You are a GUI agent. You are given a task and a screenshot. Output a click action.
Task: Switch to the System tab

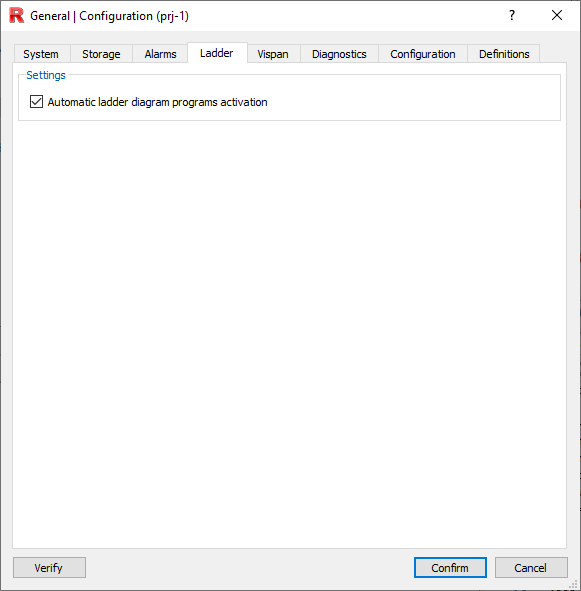(x=41, y=54)
